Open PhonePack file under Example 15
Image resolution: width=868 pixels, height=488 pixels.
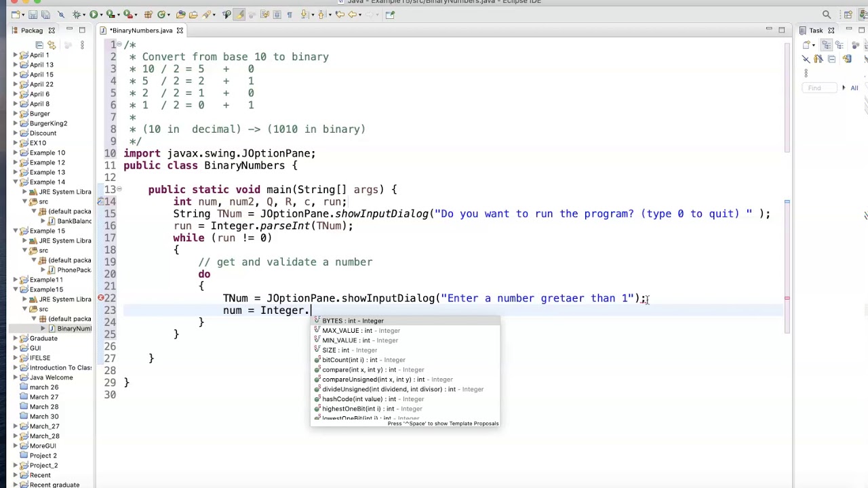(73, 270)
